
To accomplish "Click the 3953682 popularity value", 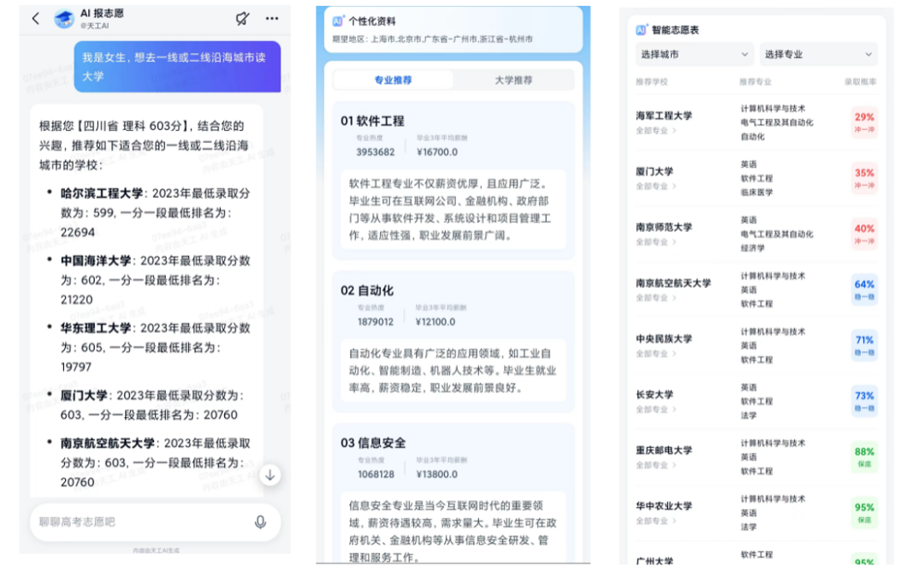I will pyautogui.click(x=376, y=152).
